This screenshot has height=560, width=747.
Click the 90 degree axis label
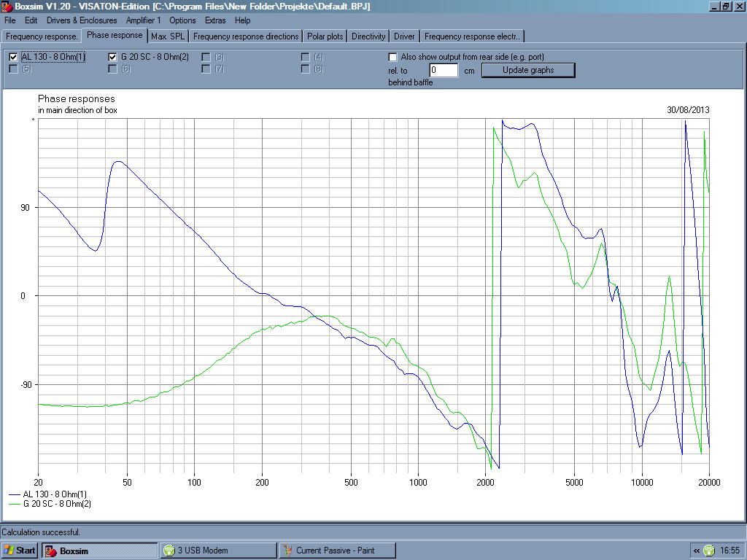(x=25, y=208)
